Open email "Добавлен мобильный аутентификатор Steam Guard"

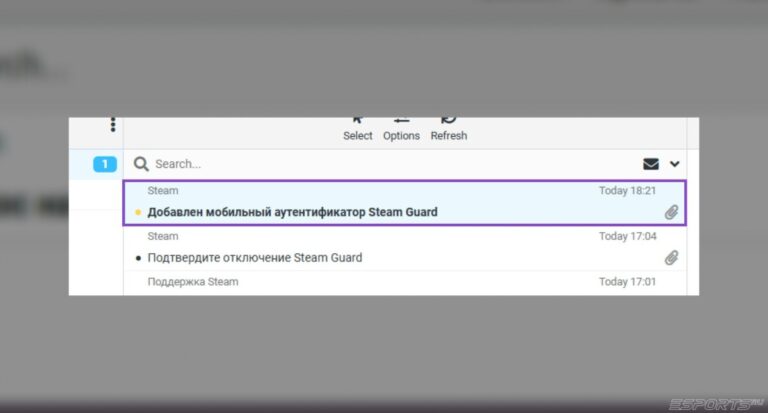(x=292, y=212)
